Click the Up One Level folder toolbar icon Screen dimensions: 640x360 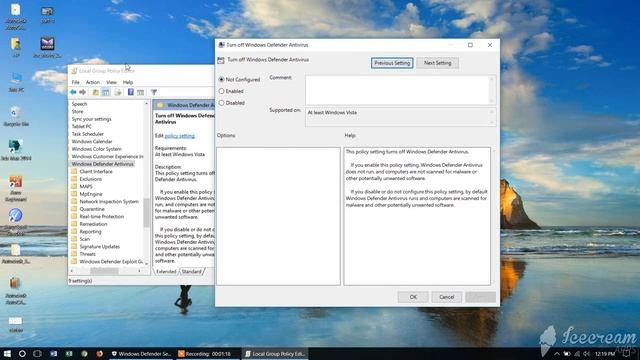(x=96, y=92)
